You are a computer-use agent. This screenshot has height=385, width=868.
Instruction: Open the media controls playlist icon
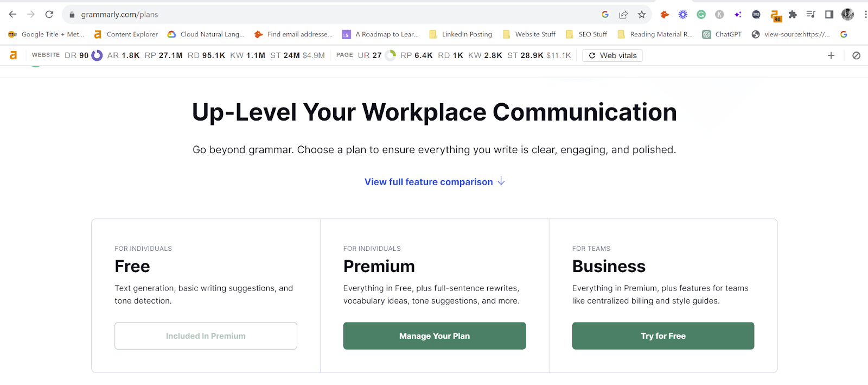pos(811,15)
